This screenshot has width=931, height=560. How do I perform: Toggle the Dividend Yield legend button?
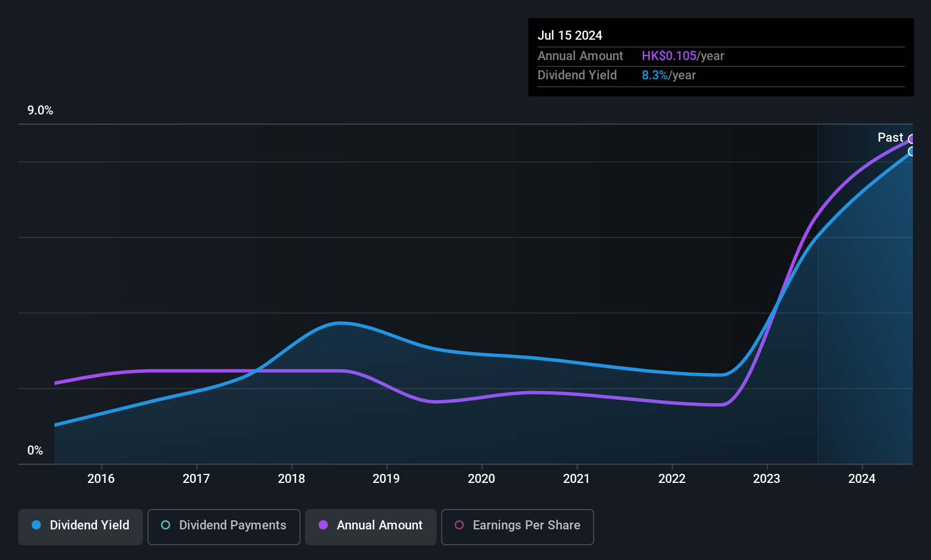click(81, 527)
